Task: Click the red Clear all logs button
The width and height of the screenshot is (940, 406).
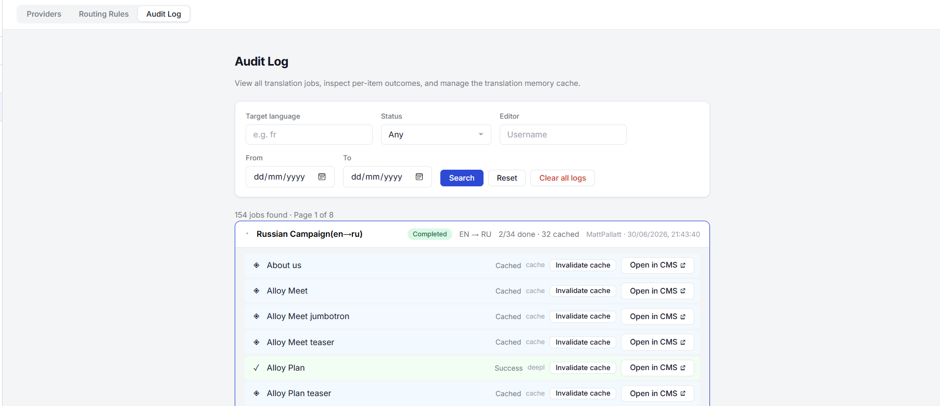Action: pos(562,178)
